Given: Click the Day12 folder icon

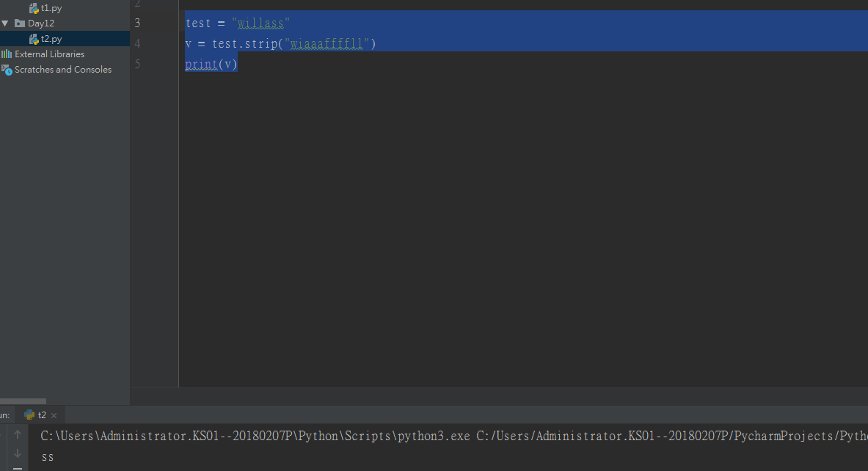Looking at the screenshot, I should coord(20,23).
